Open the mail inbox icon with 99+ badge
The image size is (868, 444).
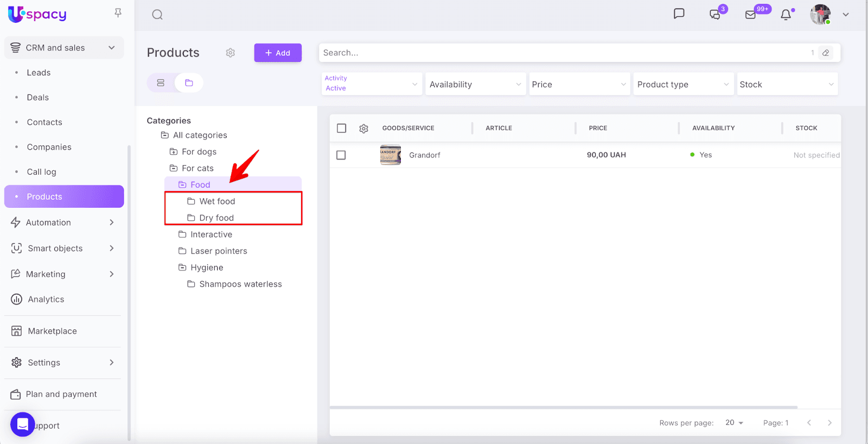point(751,15)
